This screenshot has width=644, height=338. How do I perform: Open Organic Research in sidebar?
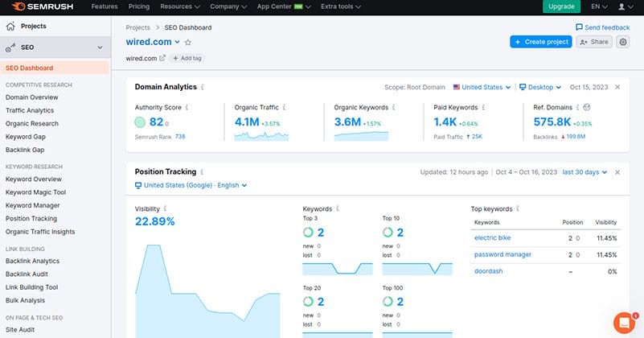(32, 124)
